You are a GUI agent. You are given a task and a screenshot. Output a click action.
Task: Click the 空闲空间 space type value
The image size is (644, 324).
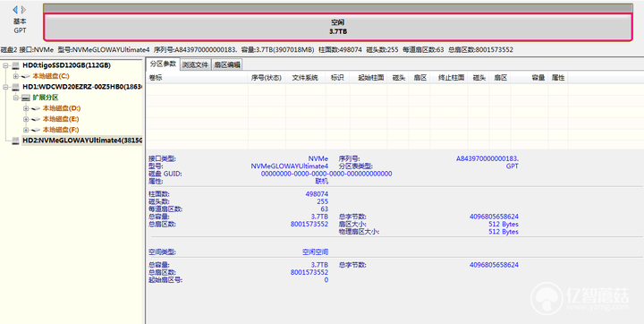(x=316, y=252)
